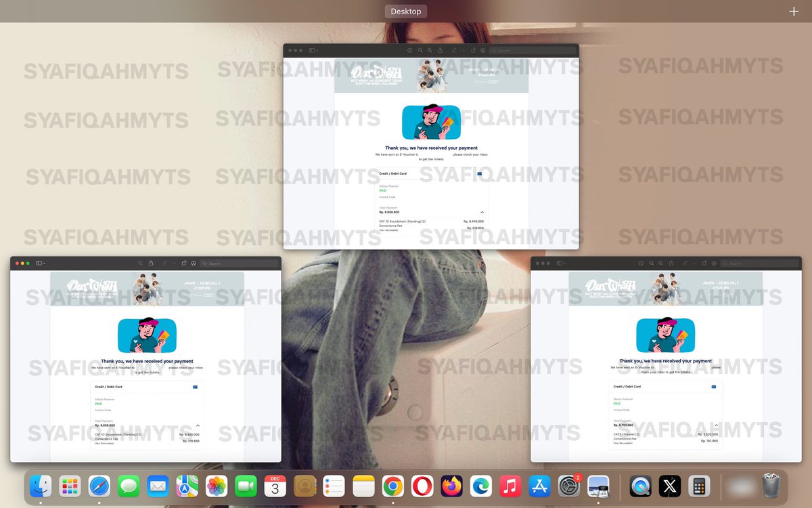Zoom in using the magnifier-plus icon
Screen dimensions: 812x508
click(x=429, y=50)
